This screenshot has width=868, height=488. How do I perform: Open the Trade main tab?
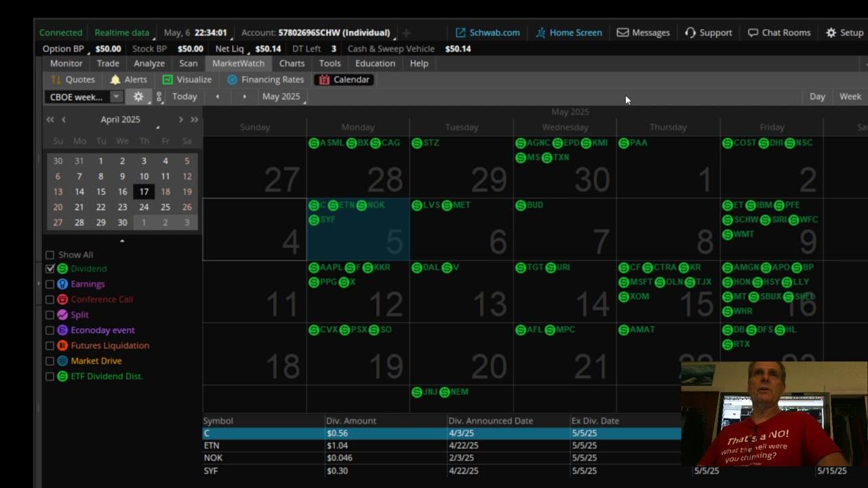108,64
